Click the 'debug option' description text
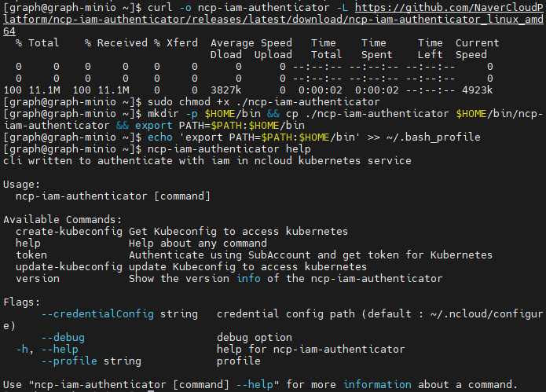Viewport: 546px width, 392px height. [x=255, y=338]
